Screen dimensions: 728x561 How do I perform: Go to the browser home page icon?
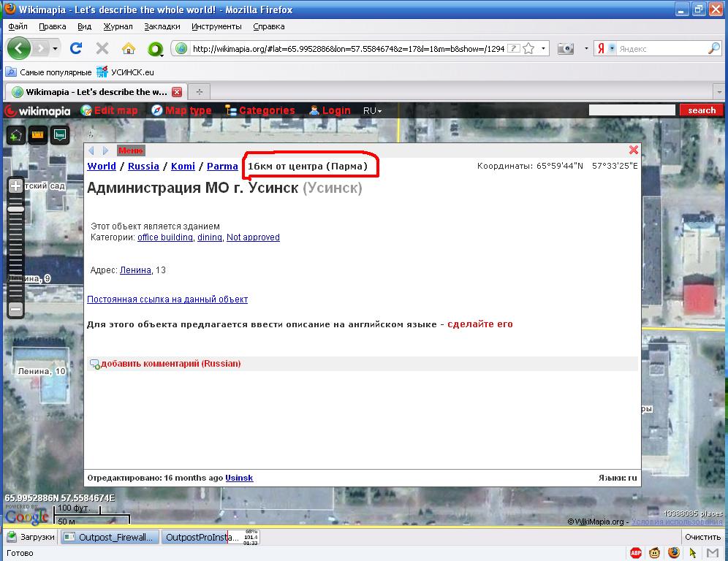coord(129,48)
